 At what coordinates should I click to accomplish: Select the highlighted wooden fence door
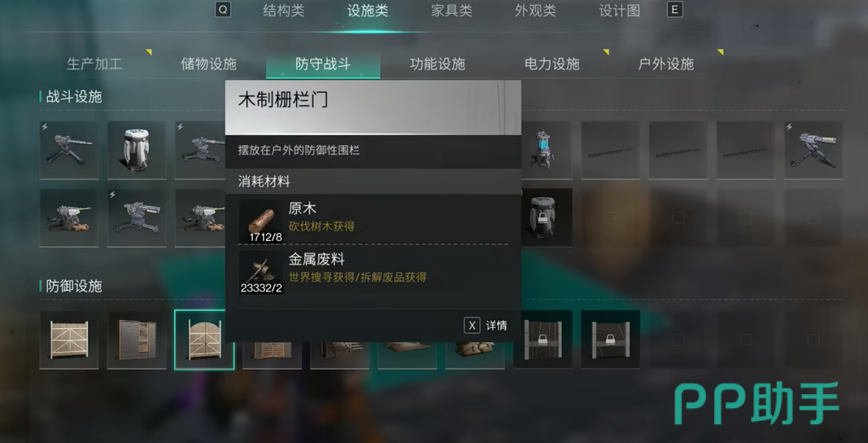(x=204, y=340)
